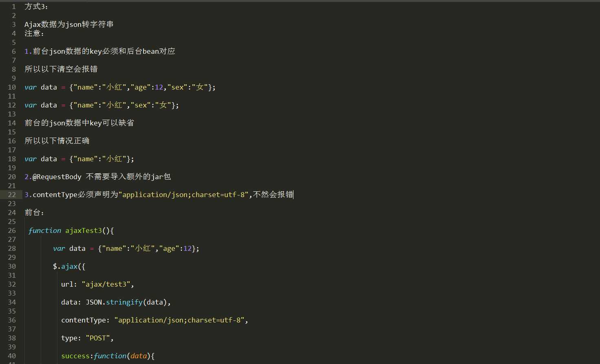Click the "function ajaxTest3(){" line
This screenshot has height=364, width=600.
71,230
